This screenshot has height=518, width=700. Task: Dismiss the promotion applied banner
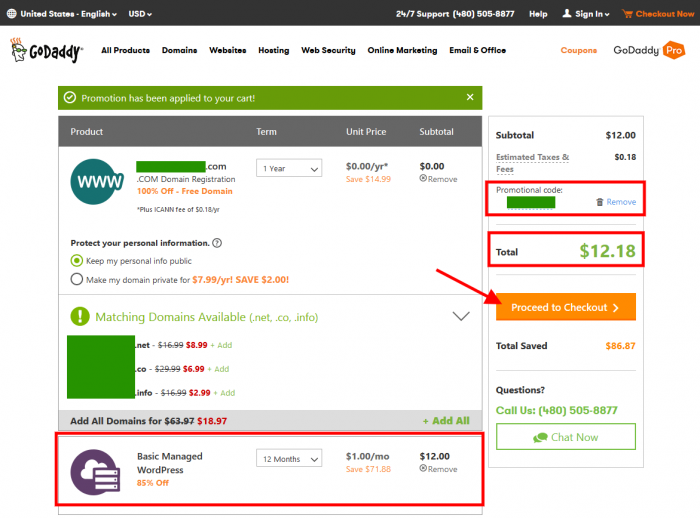470,97
